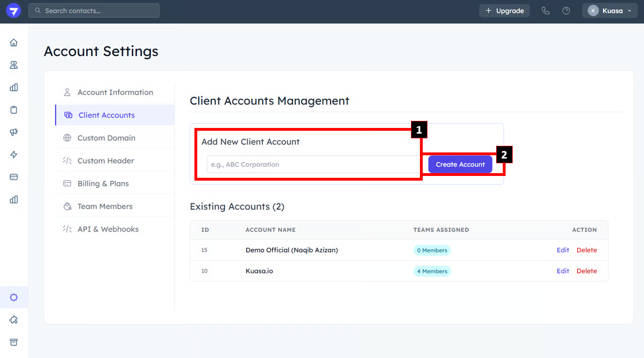Switch to Account Information tab

tap(115, 92)
